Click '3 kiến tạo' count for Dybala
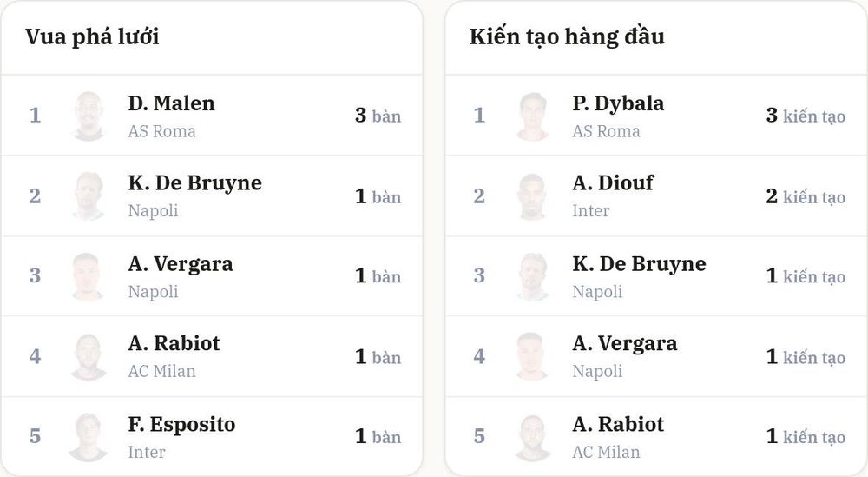This screenshot has width=868, height=477. 806,116
